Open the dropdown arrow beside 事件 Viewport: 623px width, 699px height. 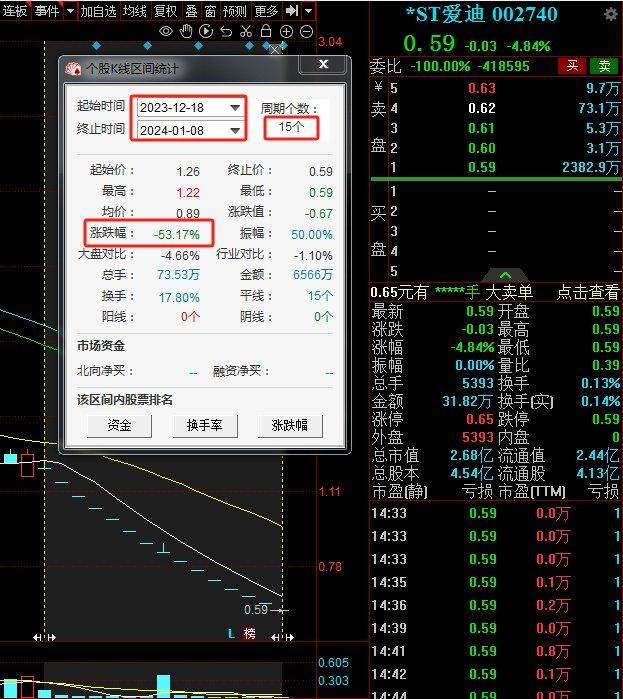(x=70, y=10)
